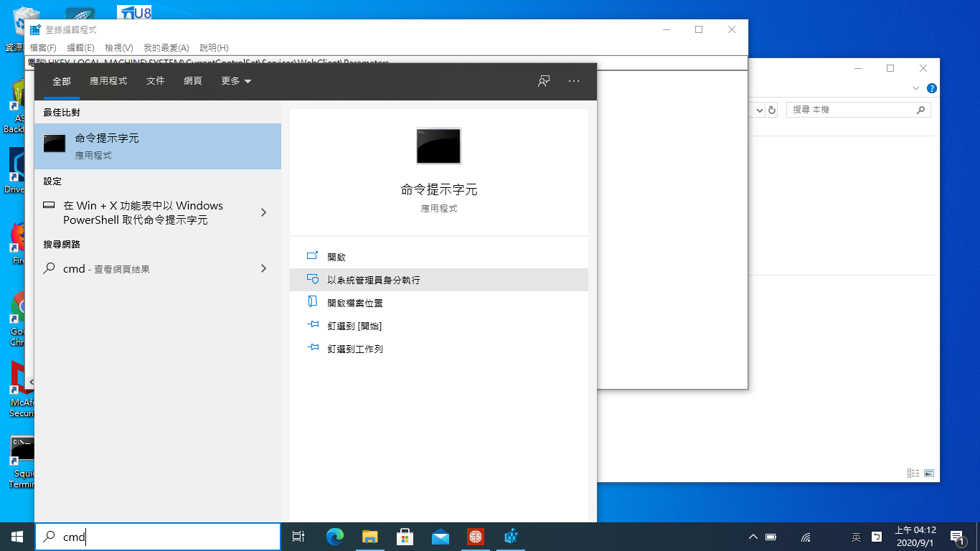
Task: Click the 搜尋 本機 search box
Action: pos(851,110)
